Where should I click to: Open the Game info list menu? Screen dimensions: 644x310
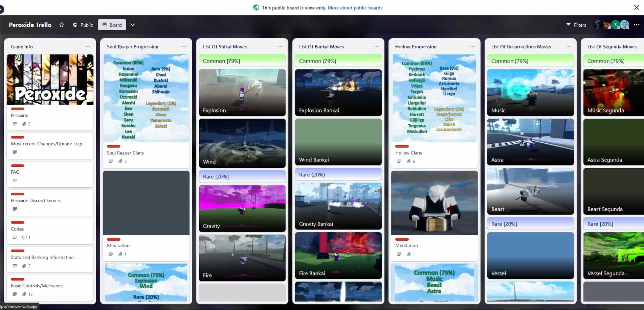click(88, 46)
